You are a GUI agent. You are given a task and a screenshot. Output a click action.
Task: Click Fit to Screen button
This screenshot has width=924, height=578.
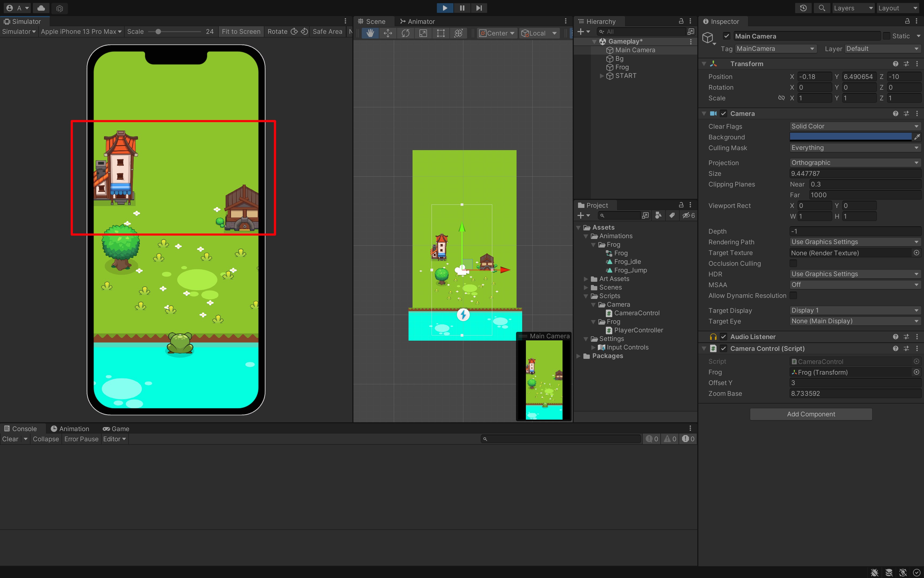[241, 31]
